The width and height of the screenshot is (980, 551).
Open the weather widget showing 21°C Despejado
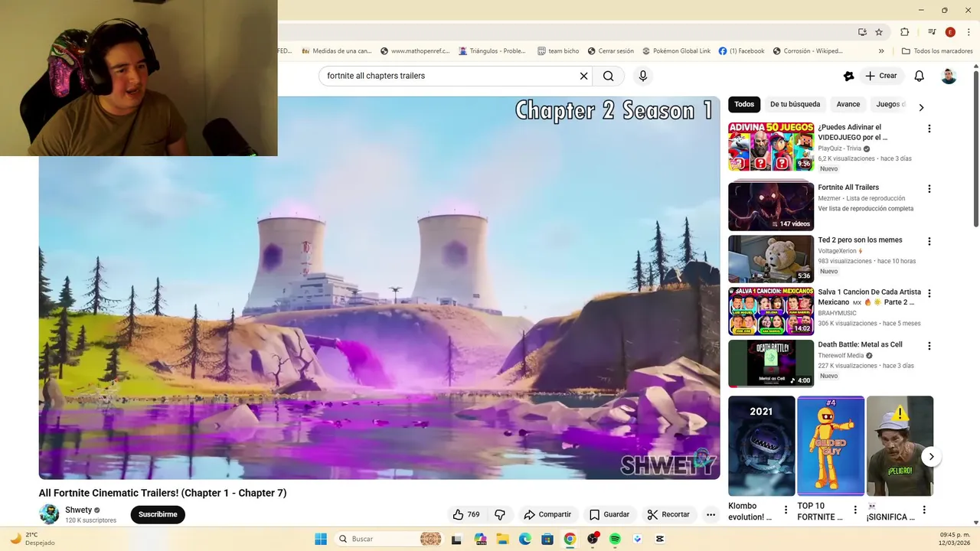coord(32,539)
